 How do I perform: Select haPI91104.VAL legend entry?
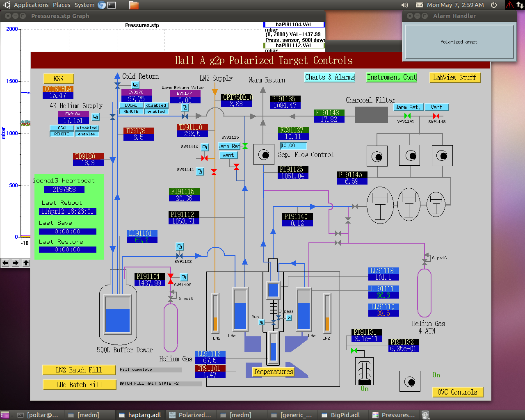click(294, 25)
